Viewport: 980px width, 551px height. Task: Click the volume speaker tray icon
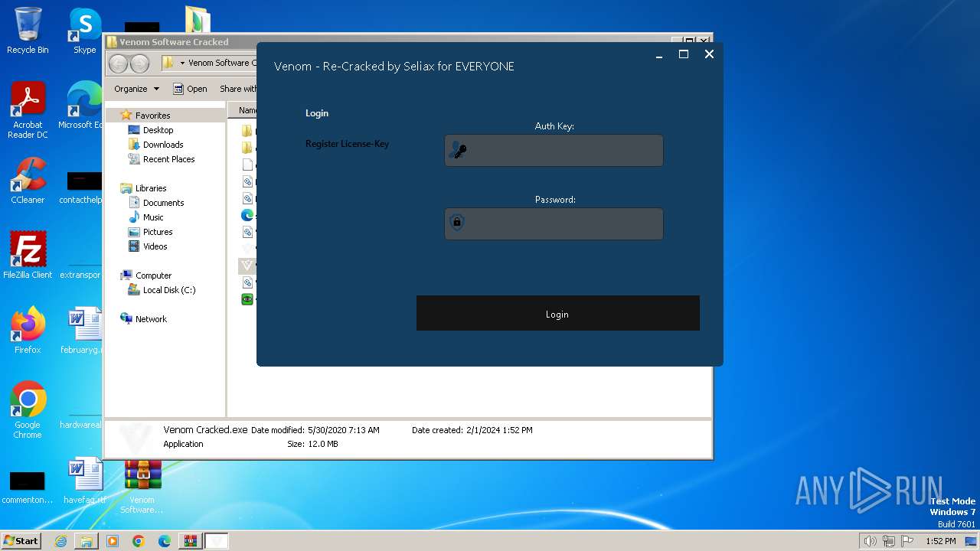[871, 541]
